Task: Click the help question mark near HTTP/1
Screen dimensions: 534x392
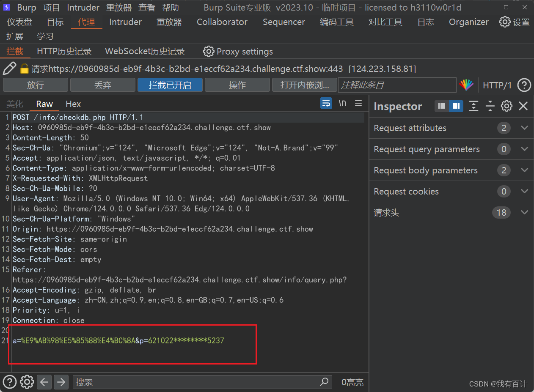Action: coord(524,85)
